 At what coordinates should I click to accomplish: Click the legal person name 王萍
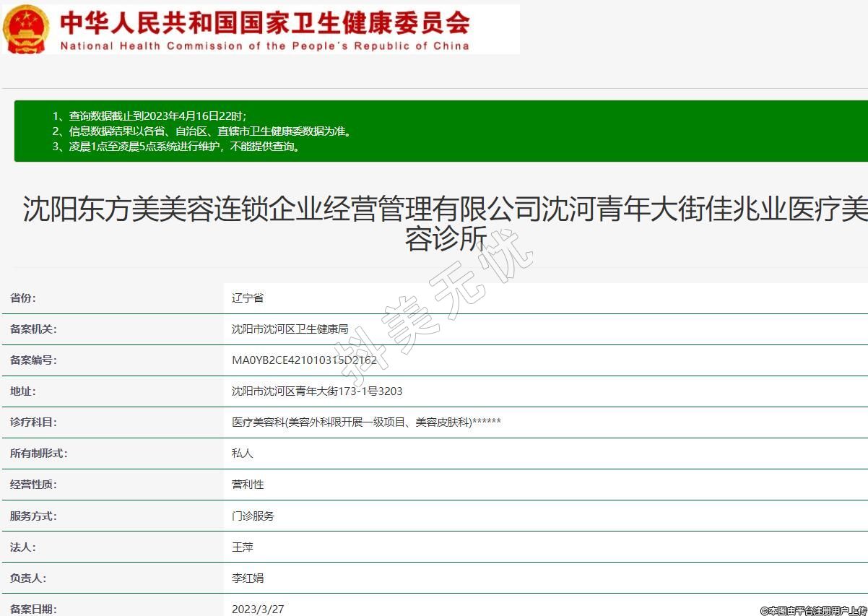click(243, 547)
